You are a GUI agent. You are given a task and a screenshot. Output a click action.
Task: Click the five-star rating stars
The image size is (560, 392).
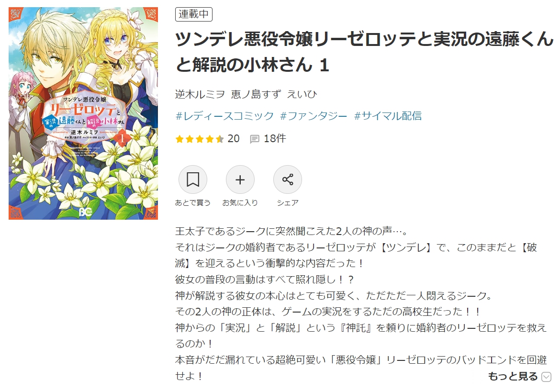click(x=200, y=139)
